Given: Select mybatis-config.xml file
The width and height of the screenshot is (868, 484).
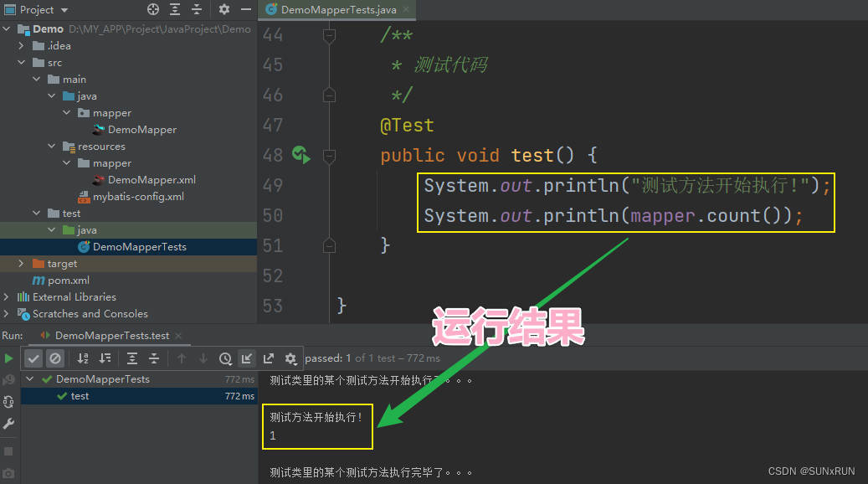Looking at the screenshot, I should click(x=138, y=197).
